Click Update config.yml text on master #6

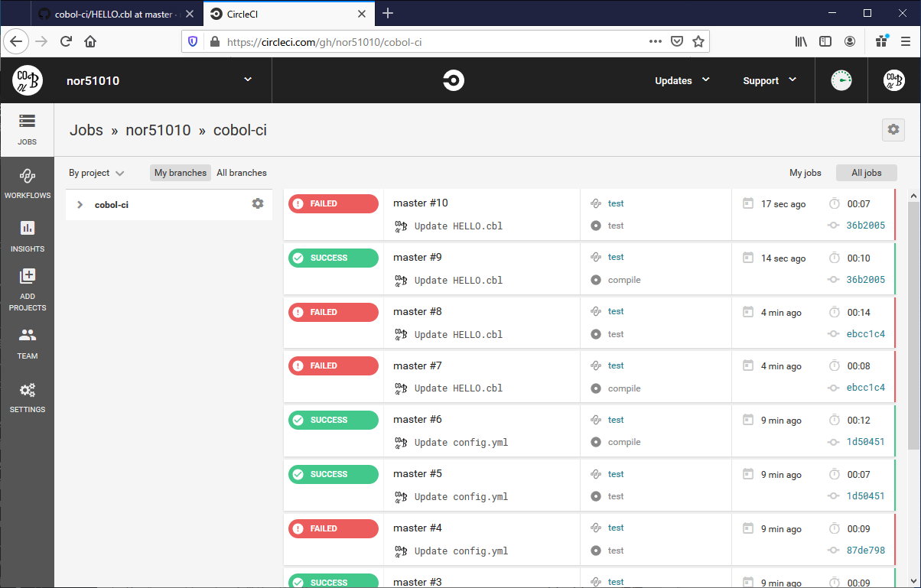(461, 442)
